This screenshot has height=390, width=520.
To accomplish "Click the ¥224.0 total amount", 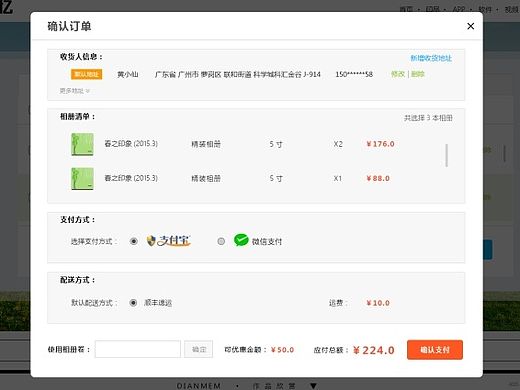I will pos(374,350).
